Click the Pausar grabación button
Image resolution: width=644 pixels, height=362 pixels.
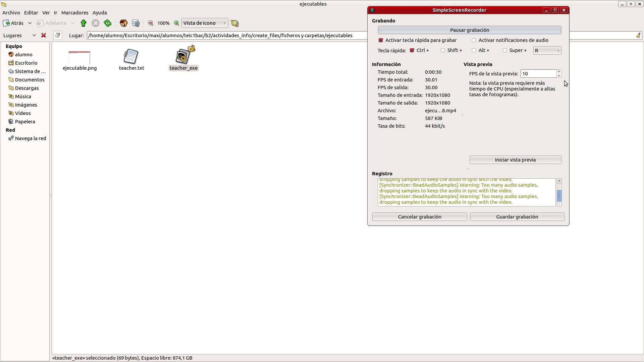click(469, 30)
